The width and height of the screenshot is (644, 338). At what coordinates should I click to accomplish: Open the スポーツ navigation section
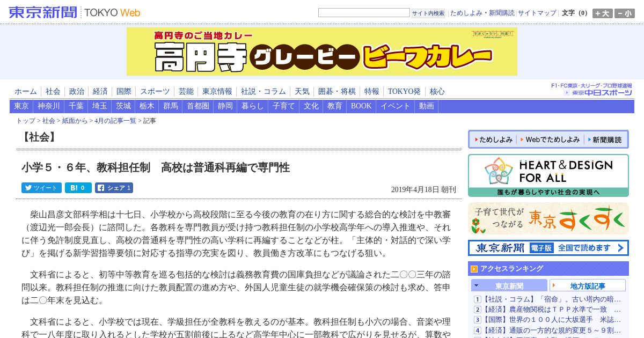[155, 91]
